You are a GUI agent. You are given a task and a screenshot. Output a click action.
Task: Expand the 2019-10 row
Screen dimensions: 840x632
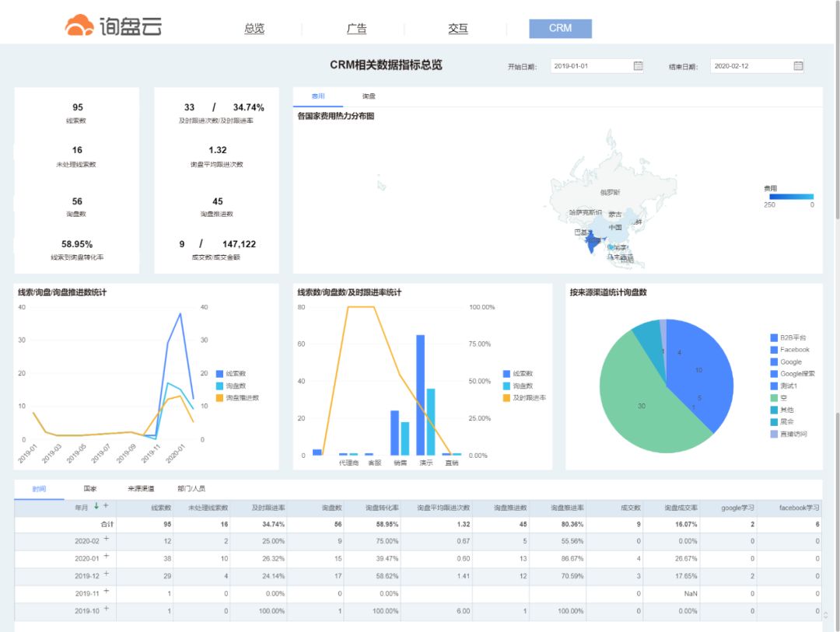pos(106,609)
